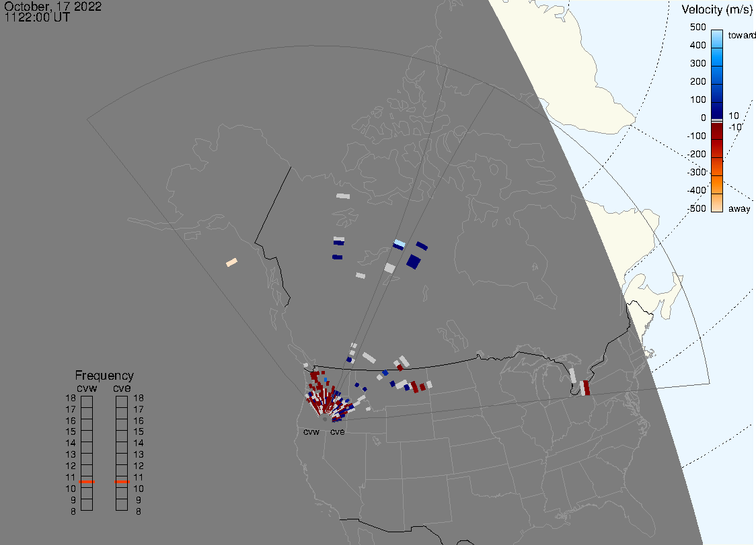Click the 'toward' label beside colorbar
Image resolution: width=756 pixels, height=545 pixels.
(743, 35)
